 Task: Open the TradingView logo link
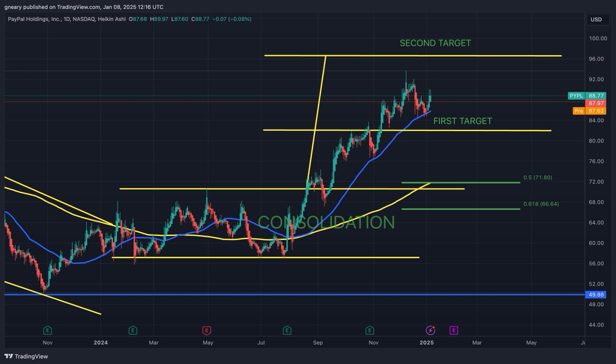(x=26, y=356)
